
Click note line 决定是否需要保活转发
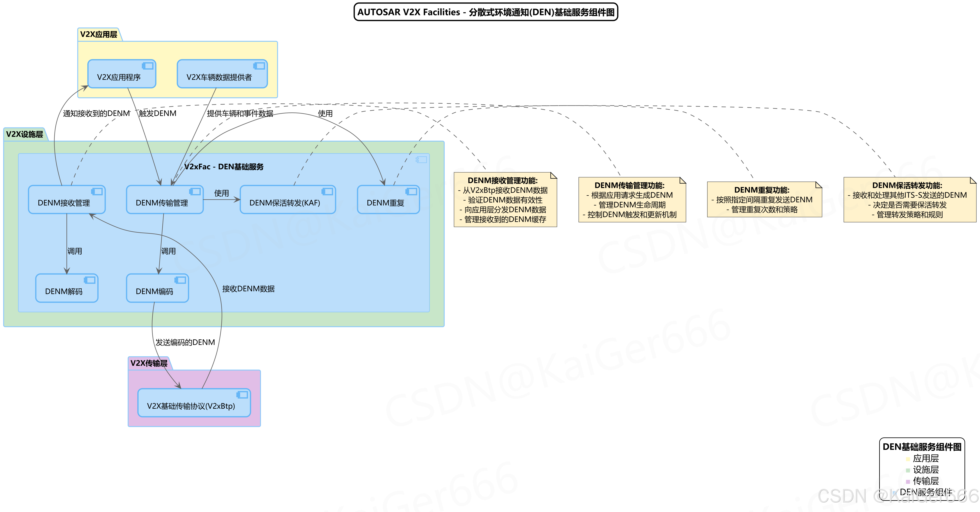click(x=907, y=205)
